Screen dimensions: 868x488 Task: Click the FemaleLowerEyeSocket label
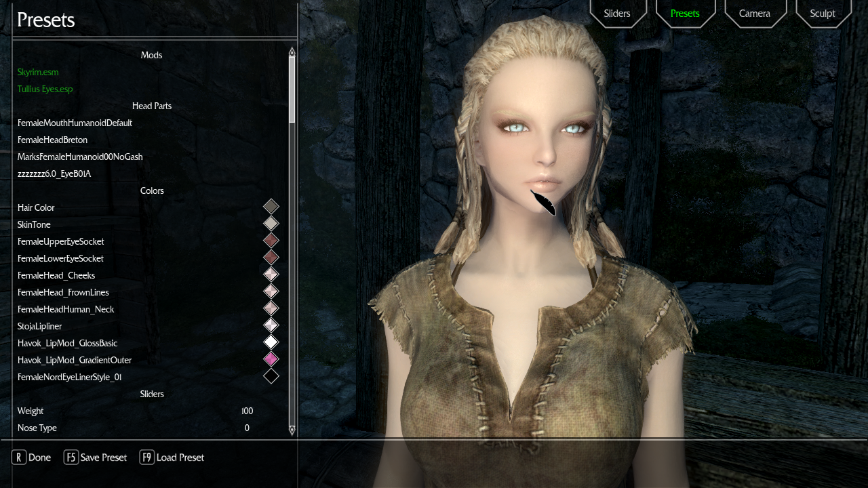(x=60, y=258)
